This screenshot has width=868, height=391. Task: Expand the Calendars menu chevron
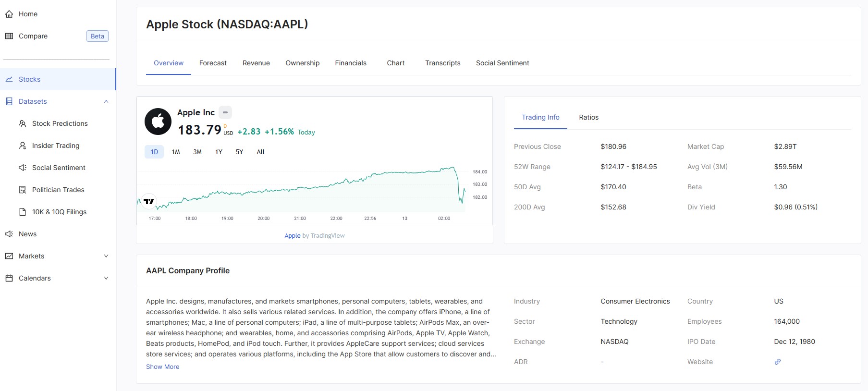(x=106, y=278)
